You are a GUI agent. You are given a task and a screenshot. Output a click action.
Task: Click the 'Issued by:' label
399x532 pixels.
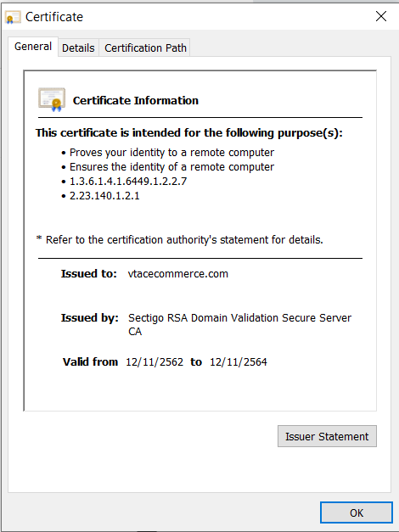[x=90, y=318]
